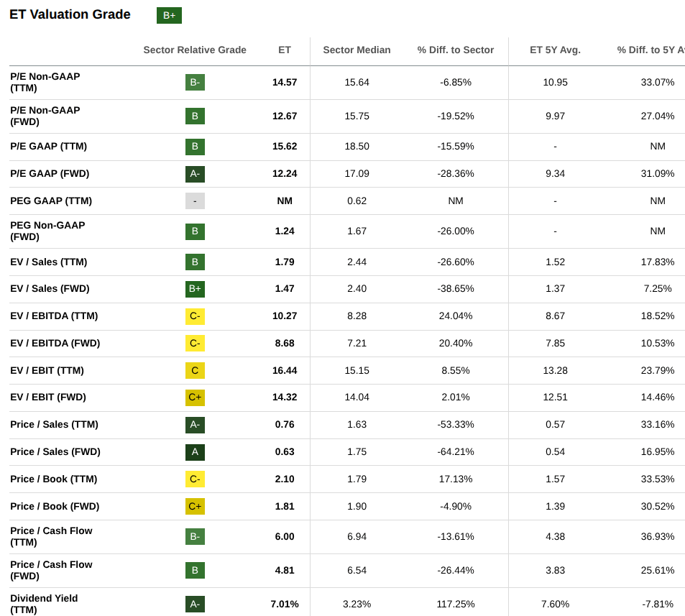685x616 pixels.
Task: Open the EV / EBITDA (TTM) metric label
Action: (54, 316)
